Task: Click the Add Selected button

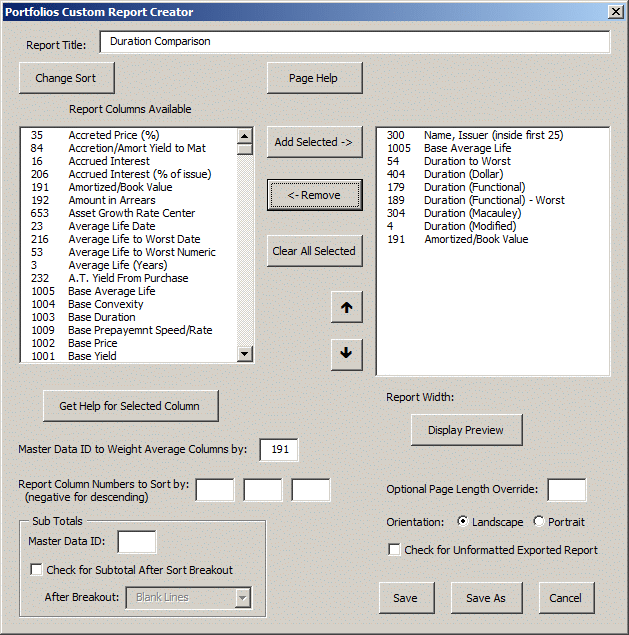Action: pyautogui.click(x=314, y=142)
